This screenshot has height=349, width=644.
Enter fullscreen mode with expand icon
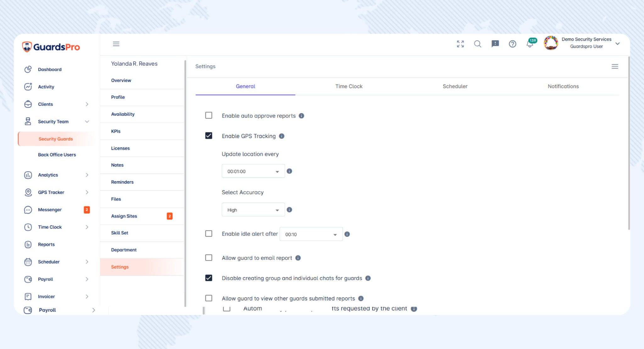click(460, 44)
